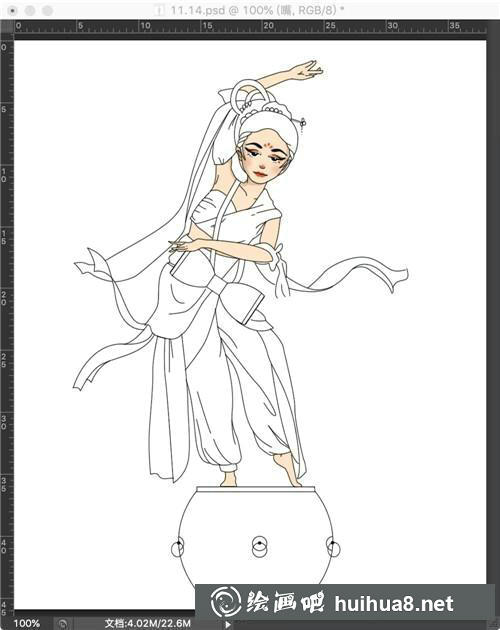Screen dimensions: 500x630
Task: Click the status bar icon beside zoom percentage
Action: point(62,623)
